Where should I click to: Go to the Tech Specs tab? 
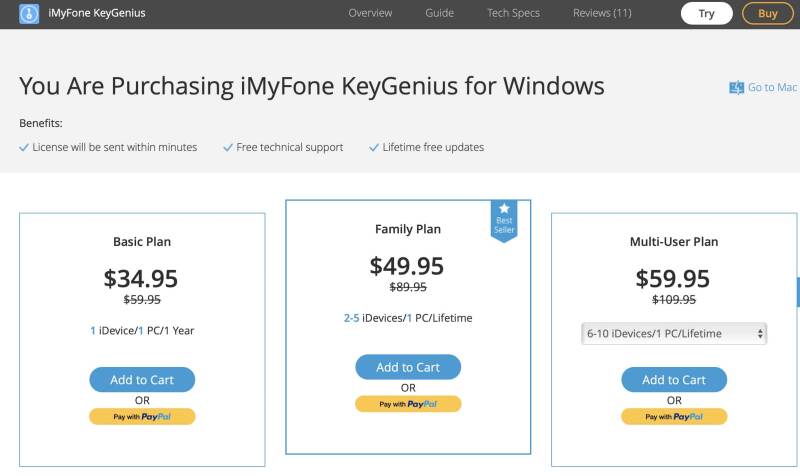[x=513, y=13]
